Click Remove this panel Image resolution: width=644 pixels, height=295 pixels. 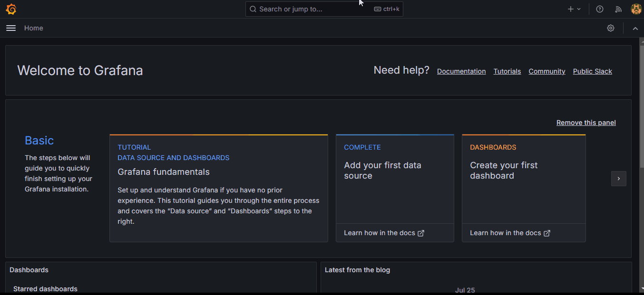pyautogui.click(x=586, y=123)
